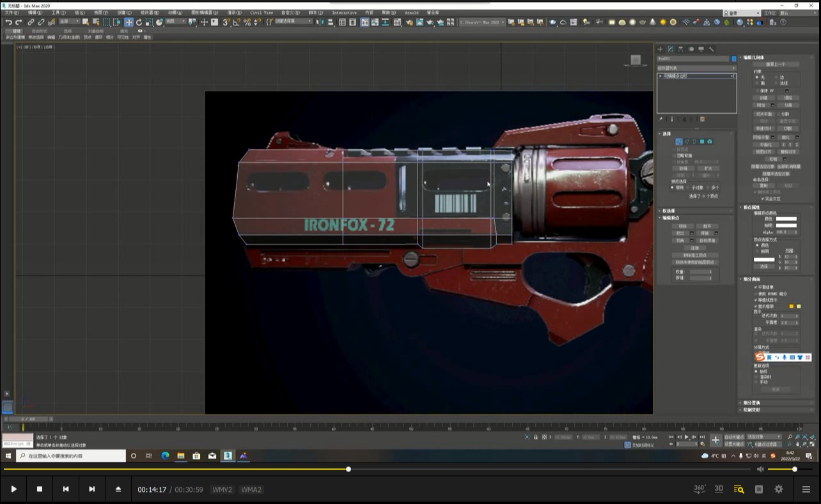
Task: Open the Material Editor sphere icon
Action: point(397,22)
